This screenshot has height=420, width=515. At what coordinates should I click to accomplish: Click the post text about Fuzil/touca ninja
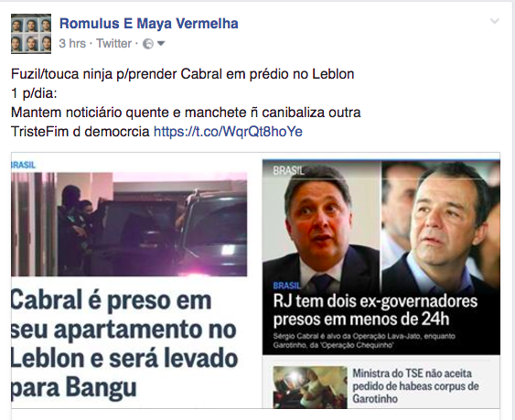point(186,102)
